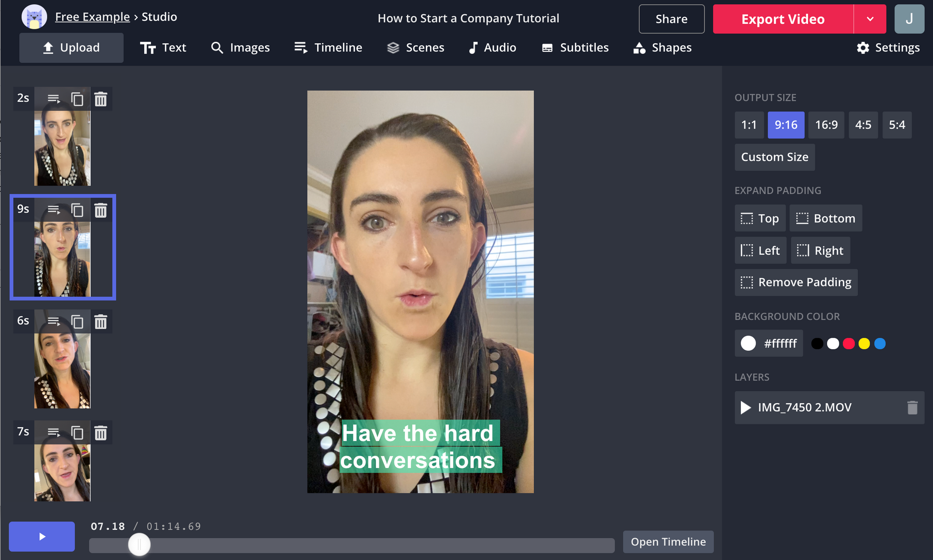
Task: Expand the IMG_7450 2.MOV layer triangle
Action: [745, 408]
